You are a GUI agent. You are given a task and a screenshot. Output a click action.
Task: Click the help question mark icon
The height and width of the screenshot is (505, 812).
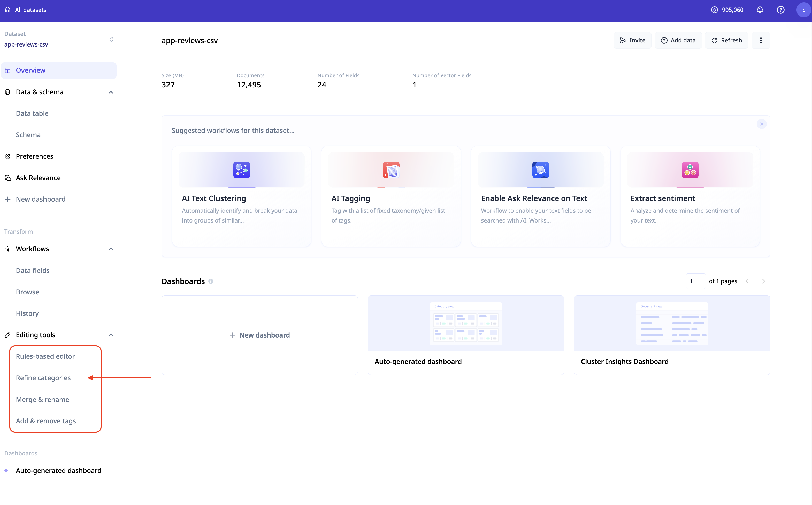click(780, 10)
